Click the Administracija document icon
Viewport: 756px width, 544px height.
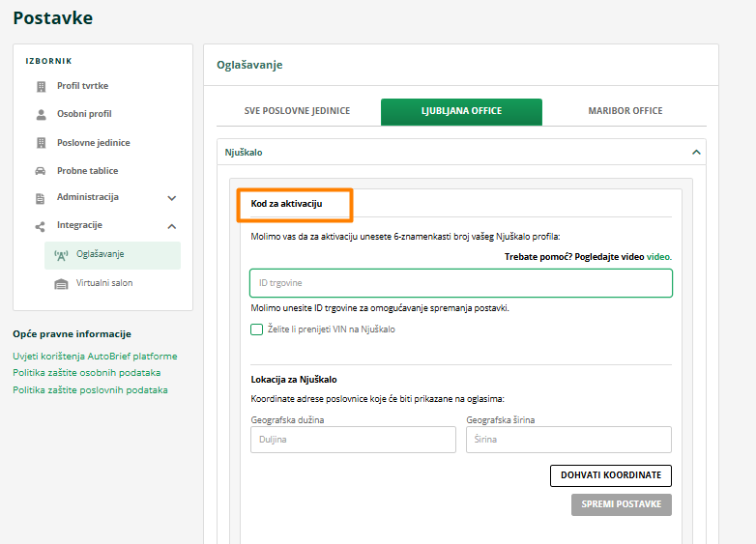coord(41,198)
